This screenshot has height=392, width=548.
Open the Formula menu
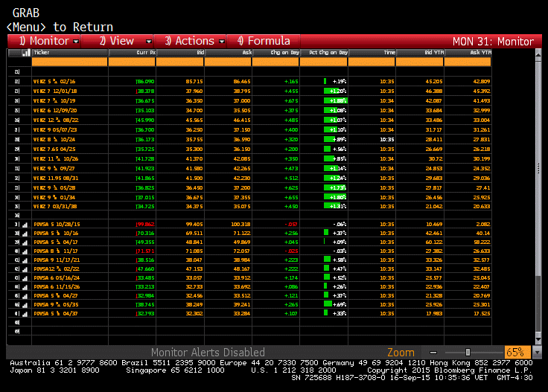pyautogui.click(x=264, y=41)
